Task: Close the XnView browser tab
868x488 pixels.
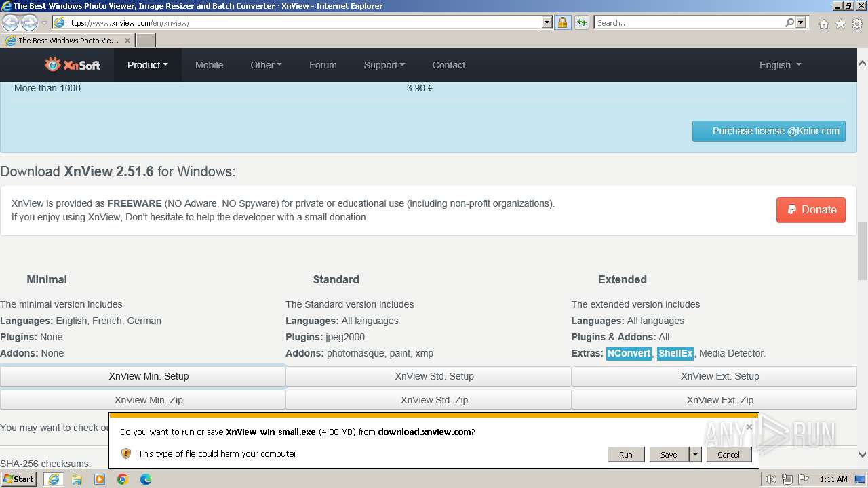Action: (127, 41)
